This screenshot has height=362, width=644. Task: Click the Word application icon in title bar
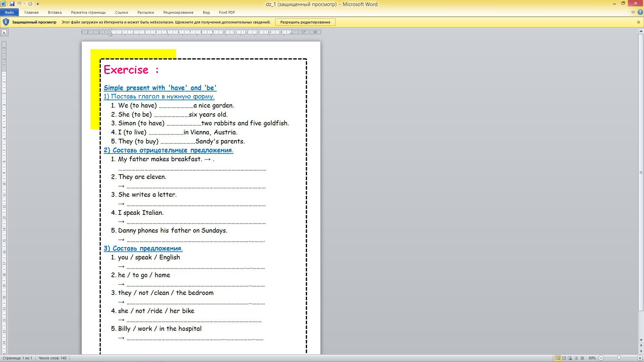(3, 4)
